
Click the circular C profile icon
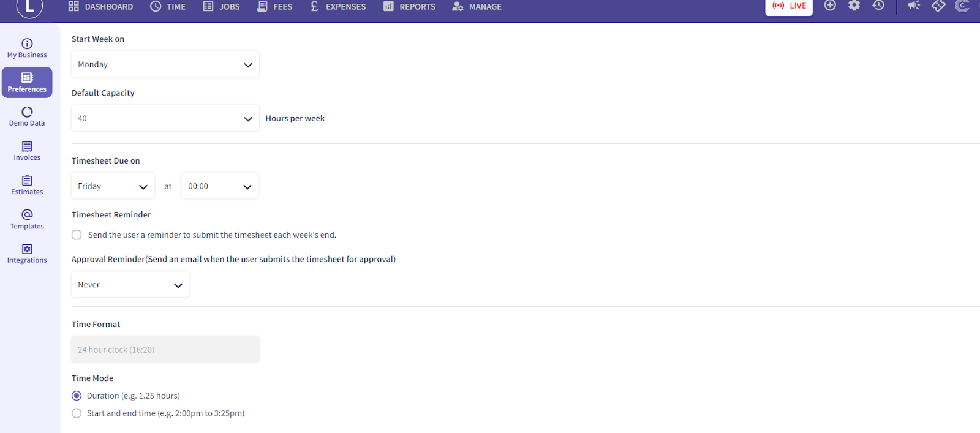click(x=962, y=6)
